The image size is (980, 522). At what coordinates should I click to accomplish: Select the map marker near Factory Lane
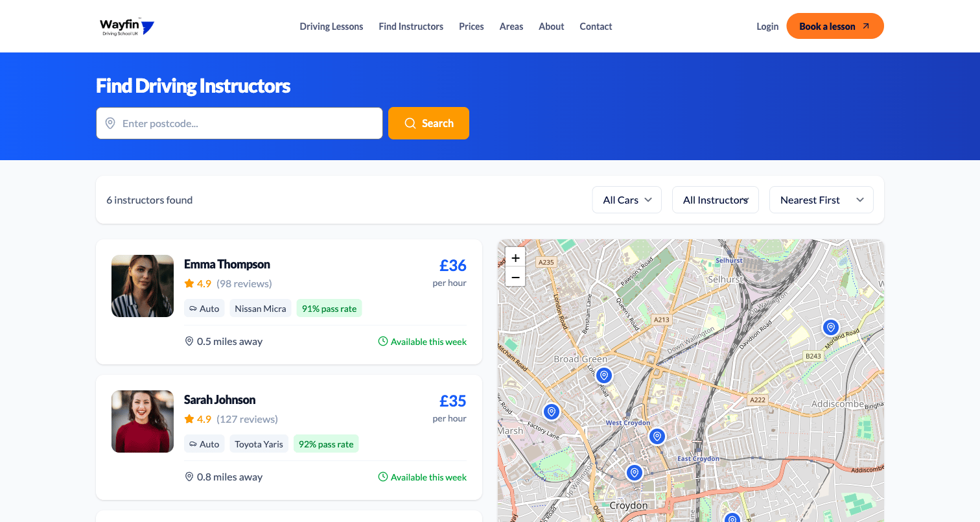[552, 412]
